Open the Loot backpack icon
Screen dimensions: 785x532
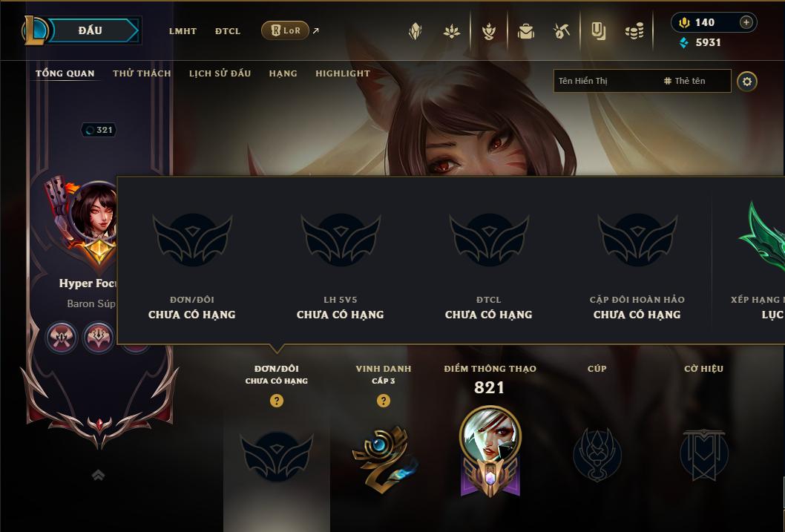[x=525, y=31]
